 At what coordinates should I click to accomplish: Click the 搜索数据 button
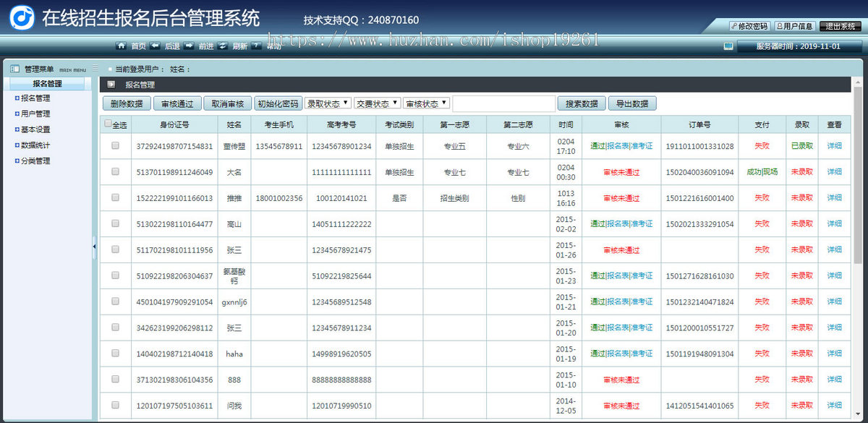tap(582, 103)
